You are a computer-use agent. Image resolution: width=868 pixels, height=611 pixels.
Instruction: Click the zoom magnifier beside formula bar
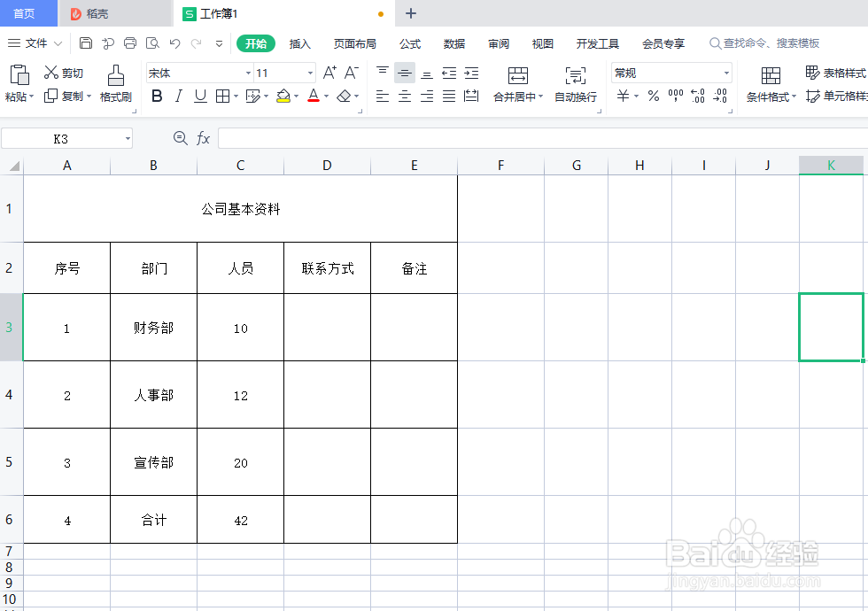[x=181, y=138]
